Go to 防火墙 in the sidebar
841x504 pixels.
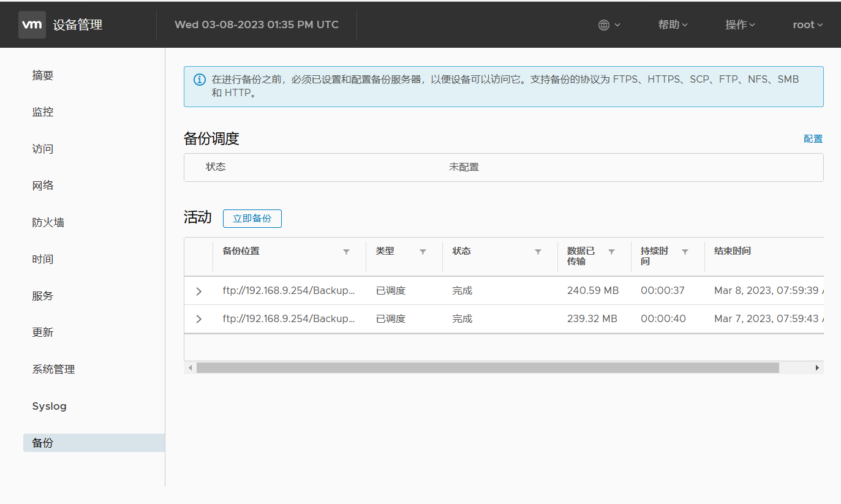[x=48, y=222]
